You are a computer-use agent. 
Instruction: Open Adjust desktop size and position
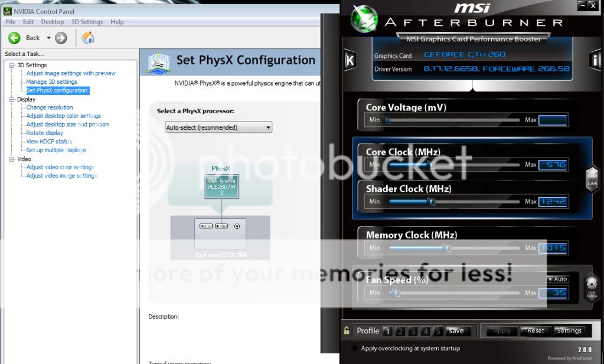point(67,124)
